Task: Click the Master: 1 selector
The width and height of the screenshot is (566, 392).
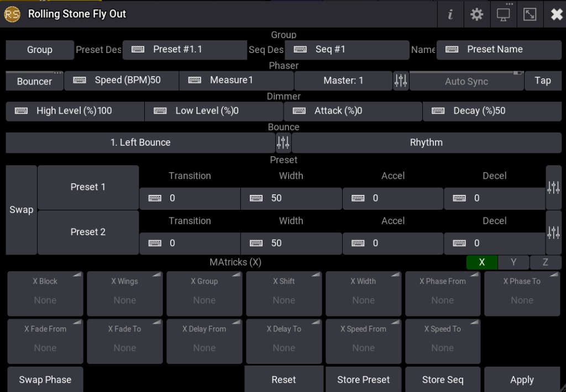Action: [x=343, y=81]
